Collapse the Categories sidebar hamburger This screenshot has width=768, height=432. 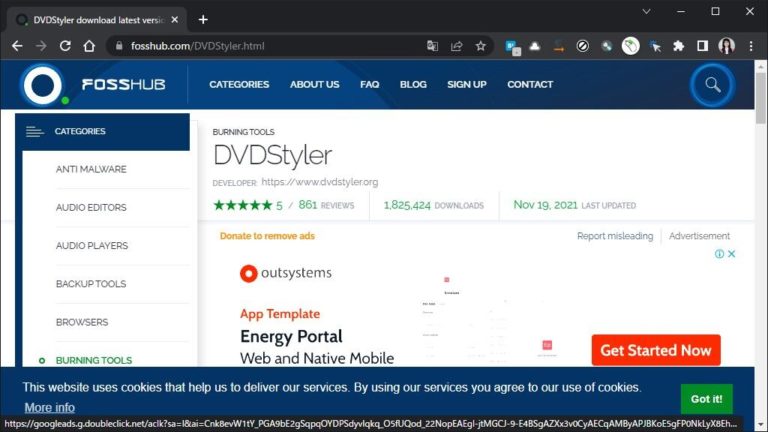35,131
